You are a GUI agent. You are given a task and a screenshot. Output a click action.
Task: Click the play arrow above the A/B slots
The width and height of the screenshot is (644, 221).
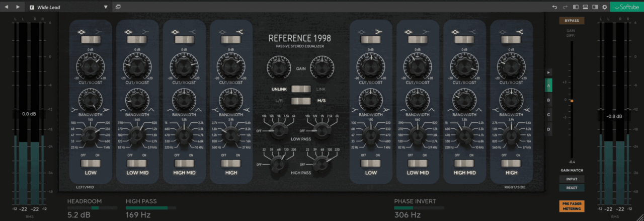click(549, 73)
